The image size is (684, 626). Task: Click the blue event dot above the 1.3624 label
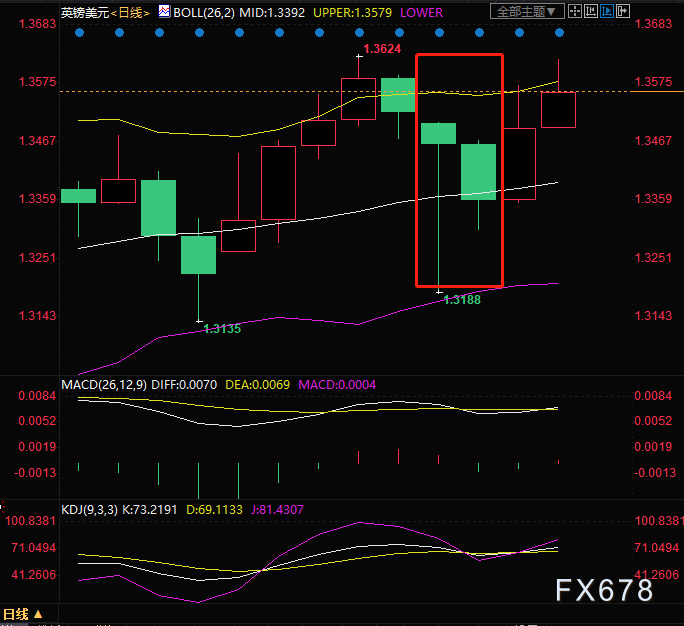pos(359,32)
